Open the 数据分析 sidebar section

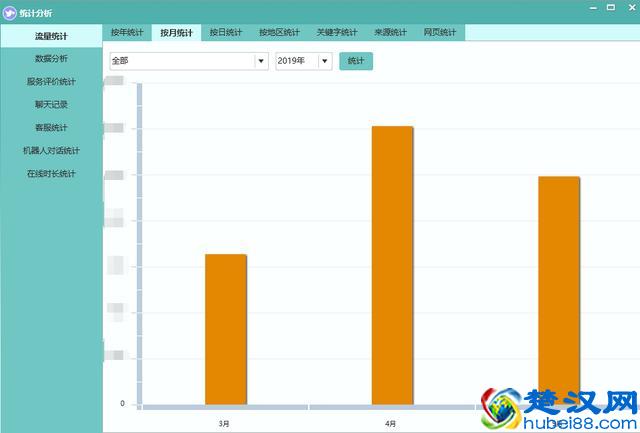coord(51,59)
